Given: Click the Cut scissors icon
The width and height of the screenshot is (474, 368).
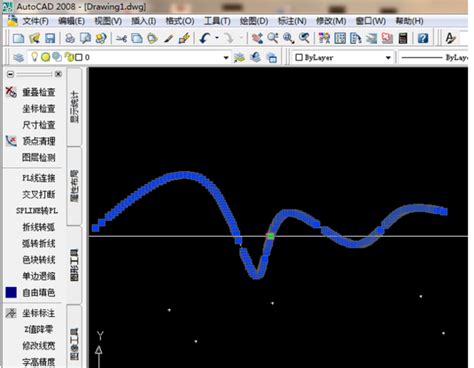Looking at the screenshot, I should (121, 39).
